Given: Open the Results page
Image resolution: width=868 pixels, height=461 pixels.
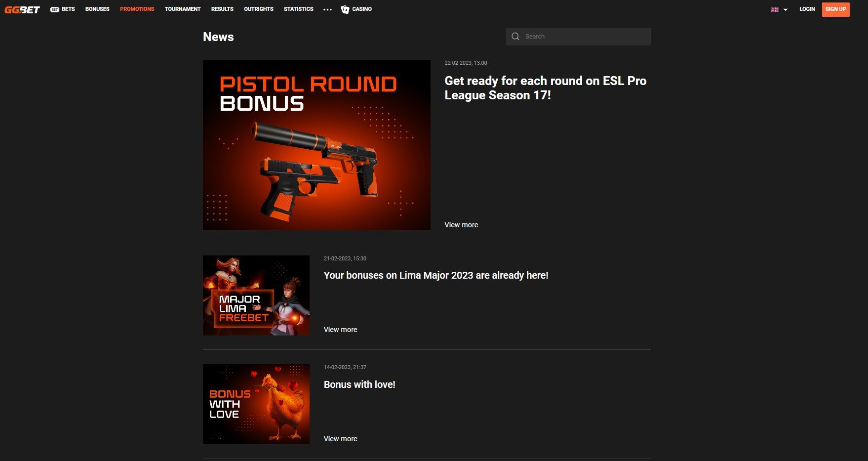Looking at the screenshot, I should 222,9.
